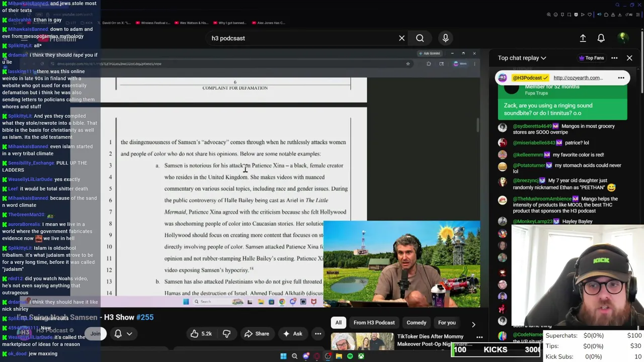The height and width of the screenshot is (362, 644).
Task: Open the Windows Start button on taskbar
Action: pos(283,356)
